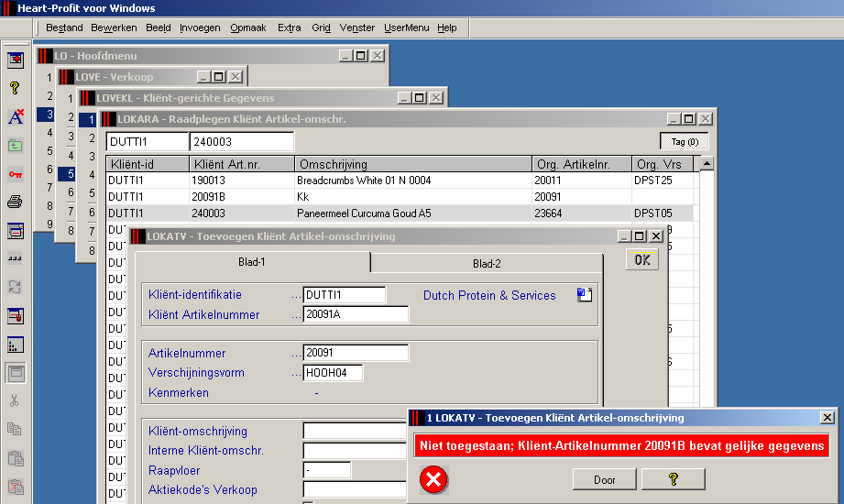
Task: Click the lookup dots beside Kliënt Artikelnummer
Action: tap(296, 316)
